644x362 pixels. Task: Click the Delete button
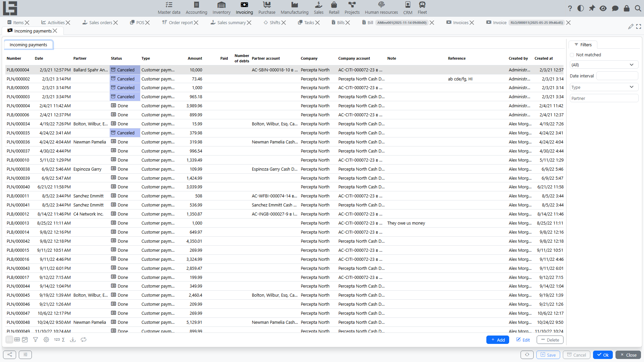point(550,340)
